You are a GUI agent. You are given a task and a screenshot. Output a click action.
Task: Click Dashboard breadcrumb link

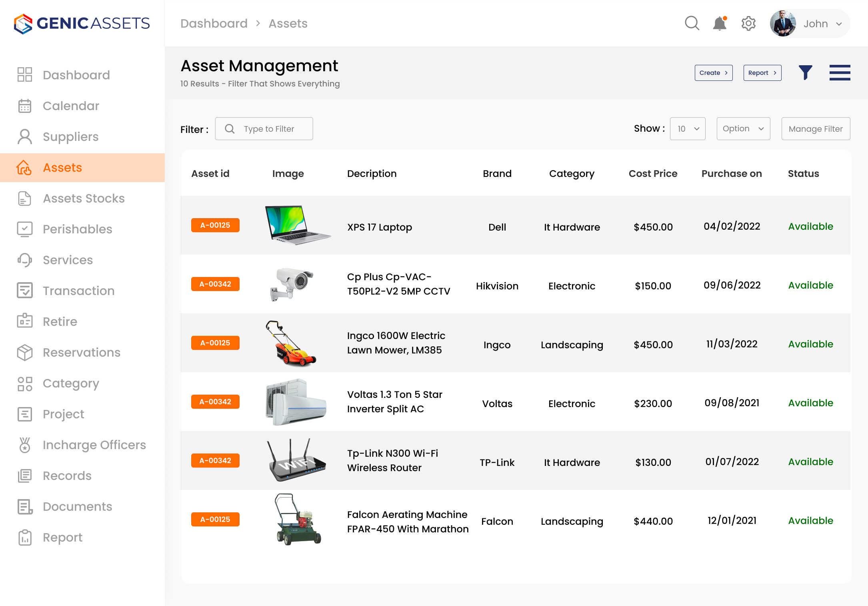[x=214, y=23]
